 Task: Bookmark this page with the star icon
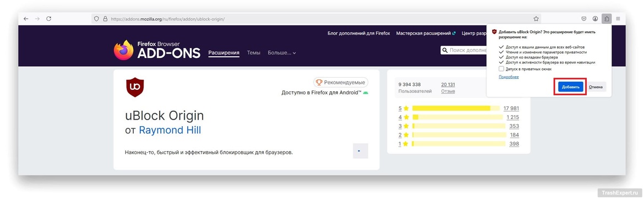[x=536, y=19]
